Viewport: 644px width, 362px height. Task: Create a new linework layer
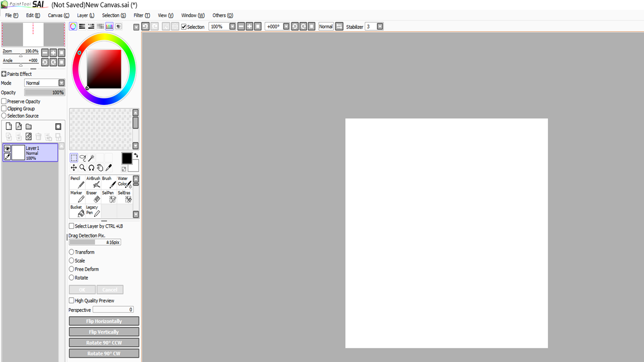pyautogui.click(x=19, y=126)
